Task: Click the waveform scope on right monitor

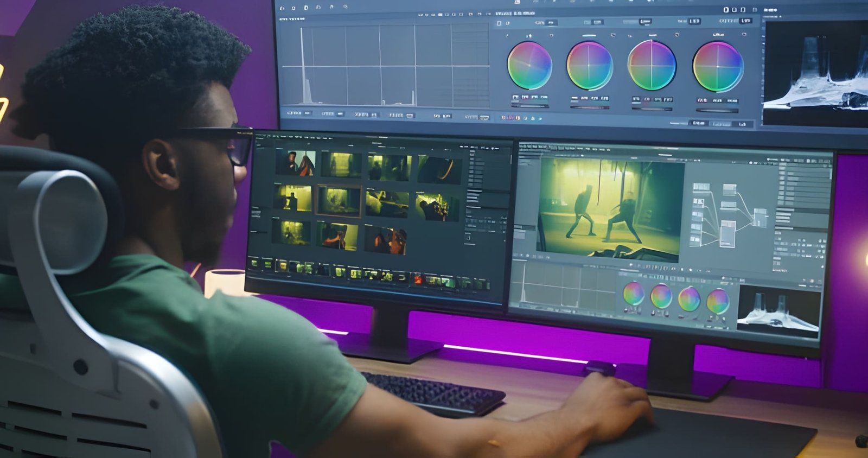Action: [779, 311]
